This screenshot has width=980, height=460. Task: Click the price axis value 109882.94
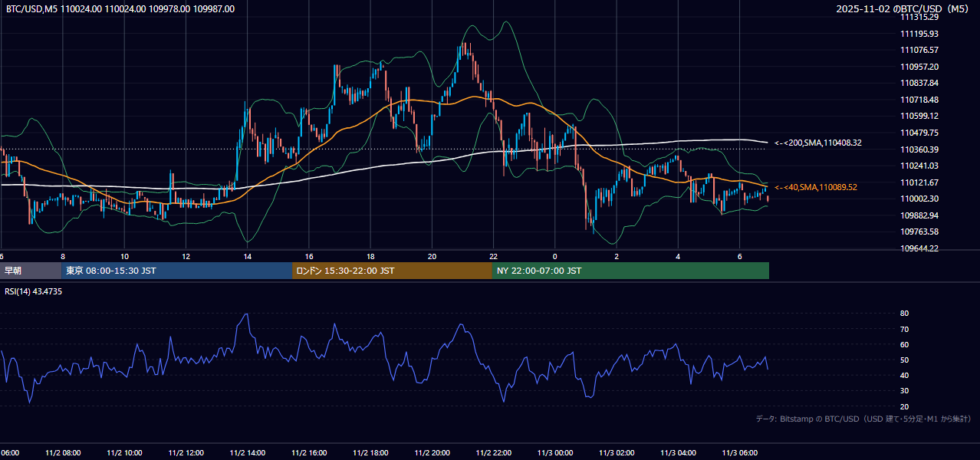coord(919,215)
